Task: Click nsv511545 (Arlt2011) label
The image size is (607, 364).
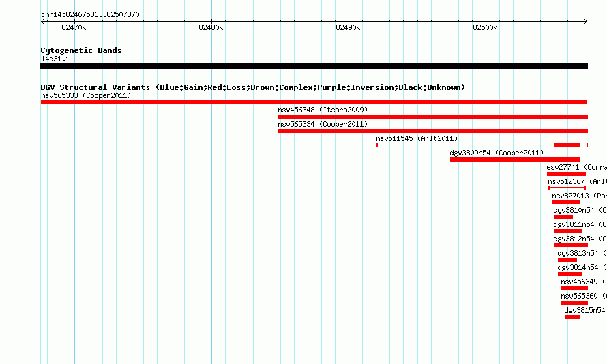Action: pos(417,138)
